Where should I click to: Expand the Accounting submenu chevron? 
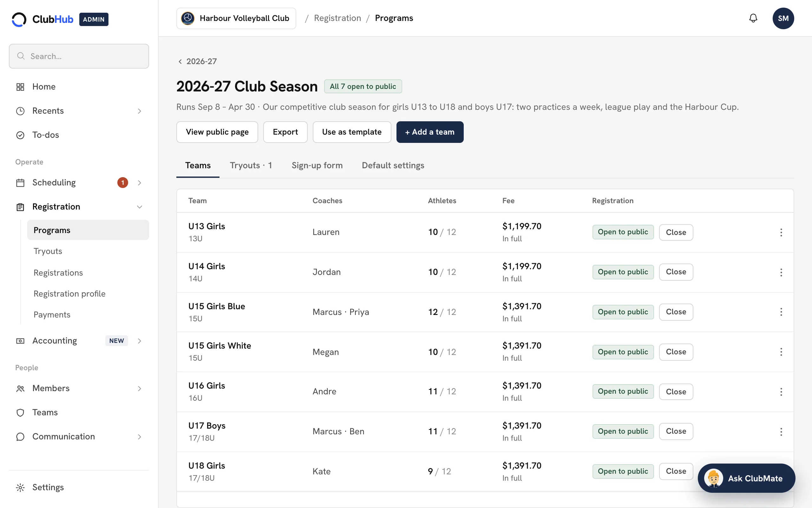139,341
